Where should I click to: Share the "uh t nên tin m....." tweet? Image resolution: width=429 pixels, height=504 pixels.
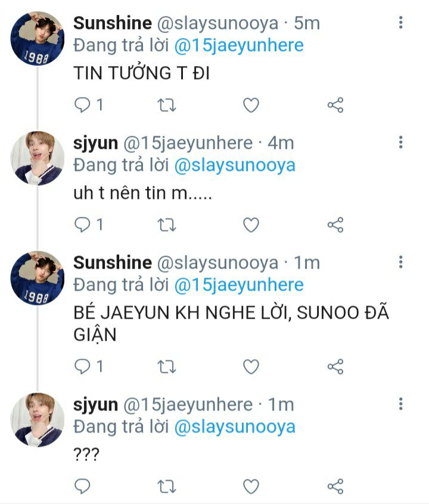point(335,225)
